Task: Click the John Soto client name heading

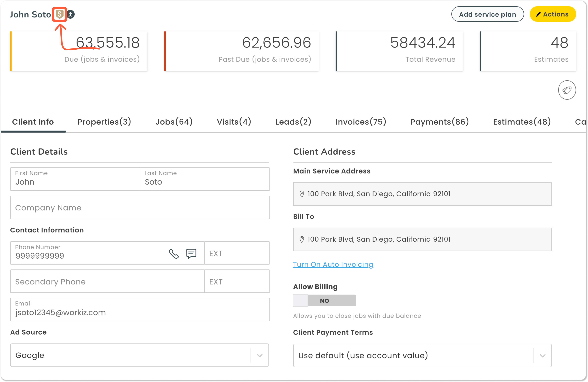Action: [30, 15]
